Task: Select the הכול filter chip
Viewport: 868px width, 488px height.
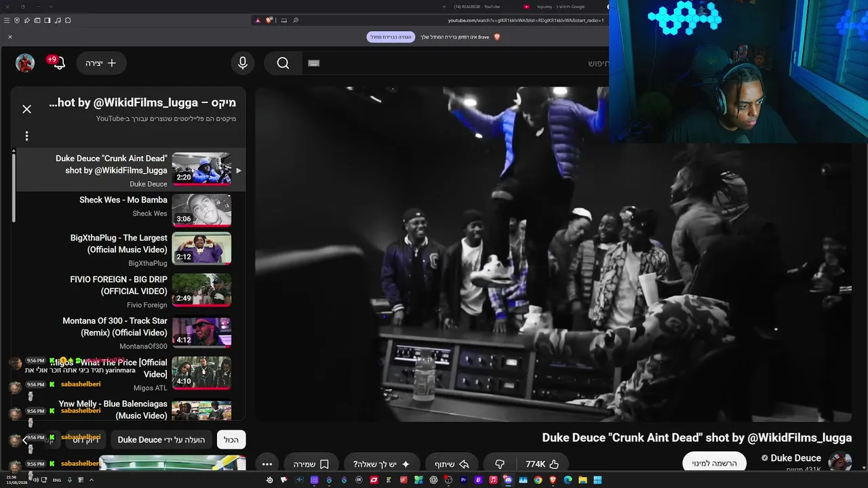Action: point(231,440)
